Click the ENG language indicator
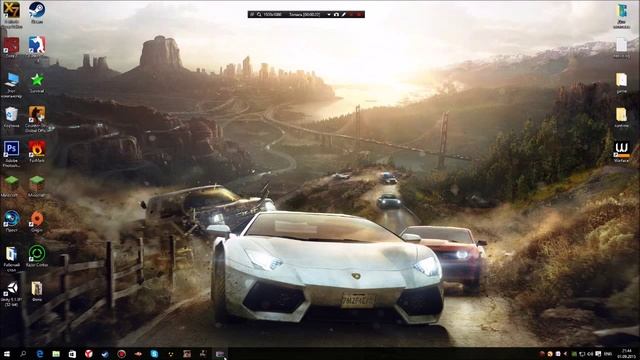Screen dimensions: 640x360 coord(607,354)
